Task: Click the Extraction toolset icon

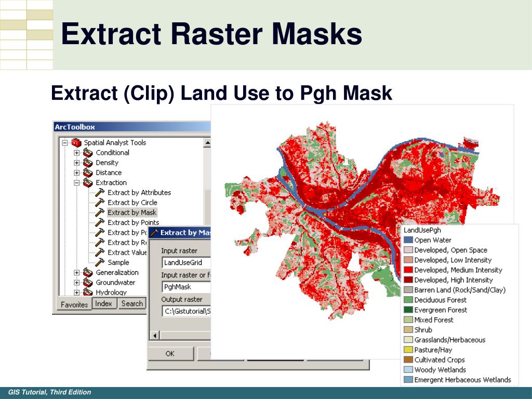Action: [88, 182]
